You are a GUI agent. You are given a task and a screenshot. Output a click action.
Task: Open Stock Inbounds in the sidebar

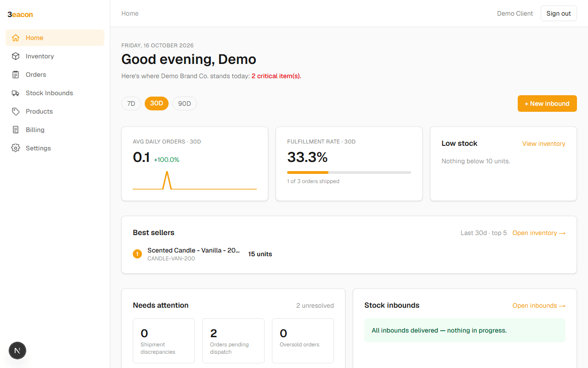click(55, 93)
